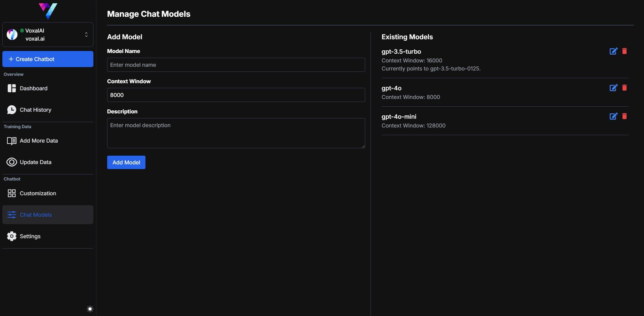The width and height of the screenshot is (644, 316).
Task: Click the Create Chatbot button
Action: 48,59
